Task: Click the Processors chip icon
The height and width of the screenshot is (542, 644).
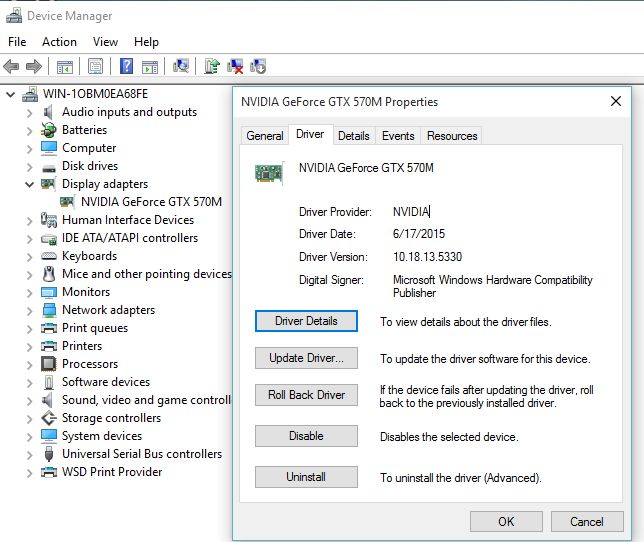Action: click(49, 364)
